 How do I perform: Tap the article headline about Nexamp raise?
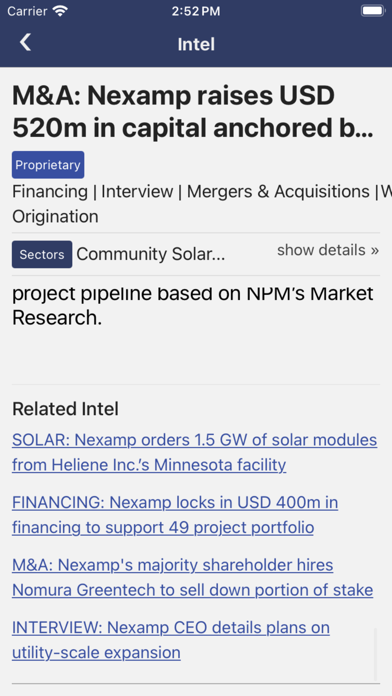(x=193, y=112)
